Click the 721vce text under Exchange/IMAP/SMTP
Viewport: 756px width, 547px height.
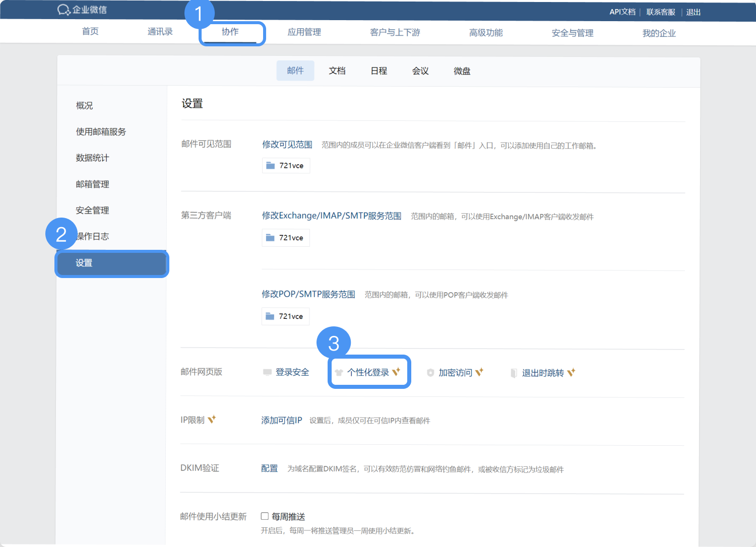(291, 238)
